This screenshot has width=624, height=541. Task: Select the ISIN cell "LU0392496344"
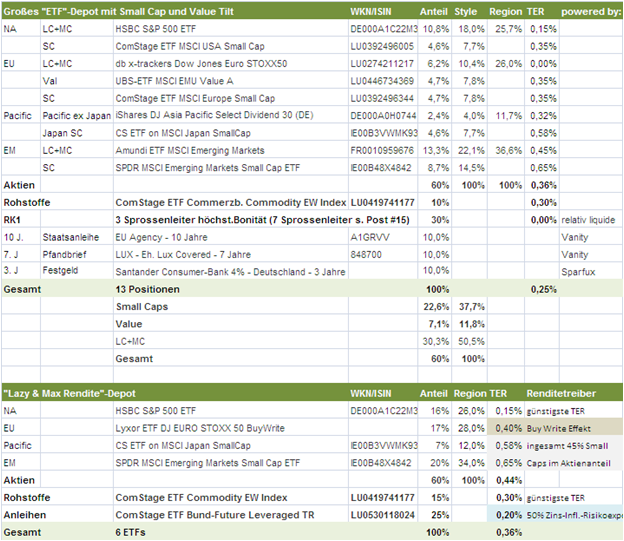click(383, 98)
